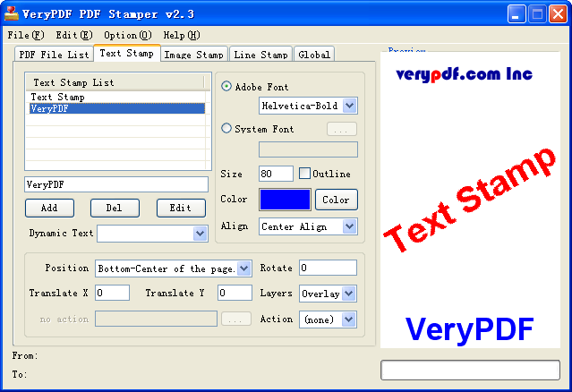Select 'Text Stamp' row in the list
Screen dimensions: 572x392
click(116, 97)
